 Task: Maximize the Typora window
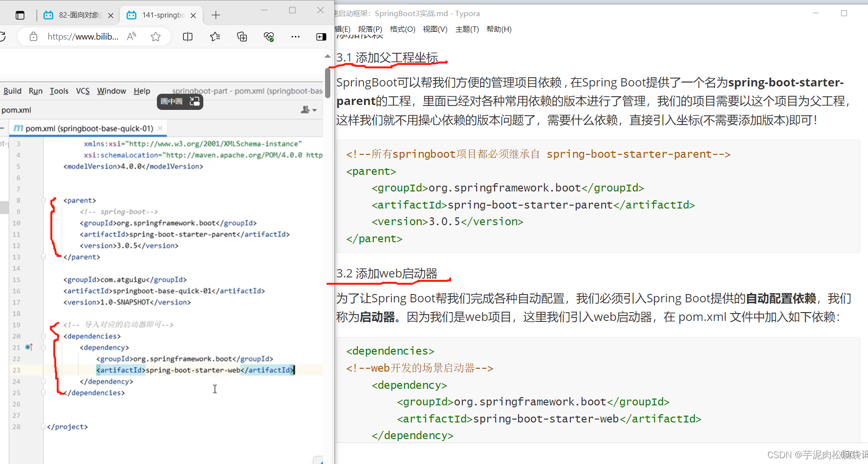tap(844, 13)
